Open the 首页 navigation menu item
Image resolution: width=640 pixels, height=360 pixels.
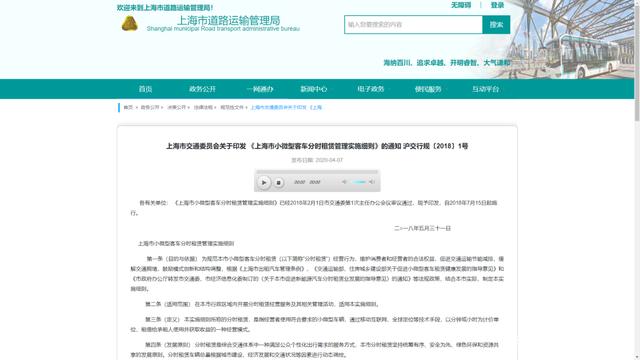click(145, 89)
